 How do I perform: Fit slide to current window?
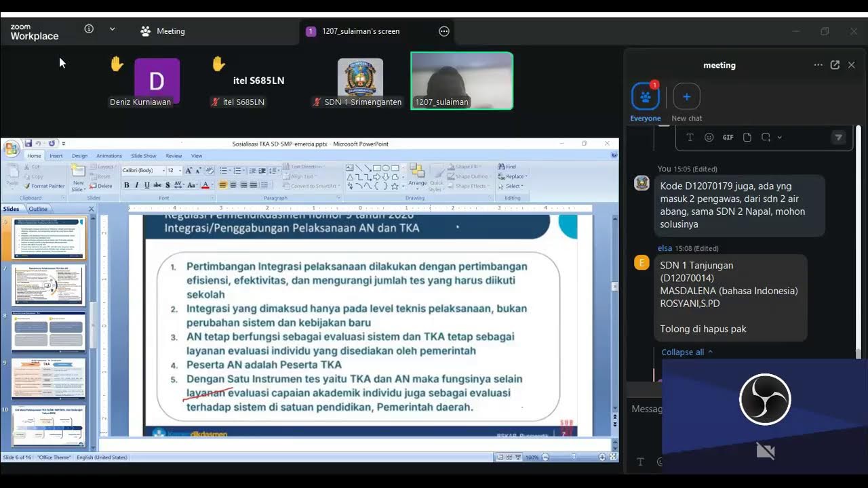[x=612, y=457]
